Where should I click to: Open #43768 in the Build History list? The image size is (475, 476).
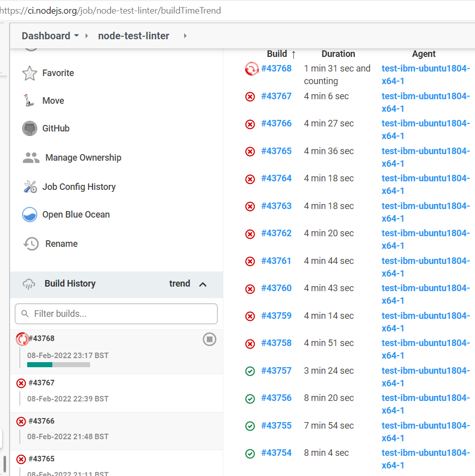pos(41,338)
